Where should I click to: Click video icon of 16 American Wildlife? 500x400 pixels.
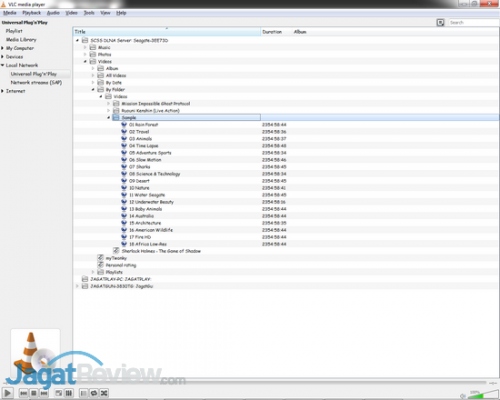coord(124,230)
